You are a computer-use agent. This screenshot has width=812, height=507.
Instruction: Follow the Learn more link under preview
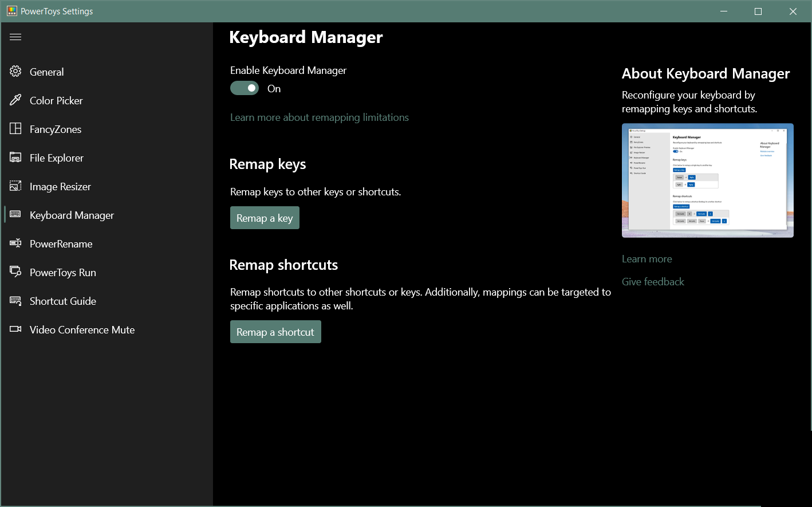[647, 259]
